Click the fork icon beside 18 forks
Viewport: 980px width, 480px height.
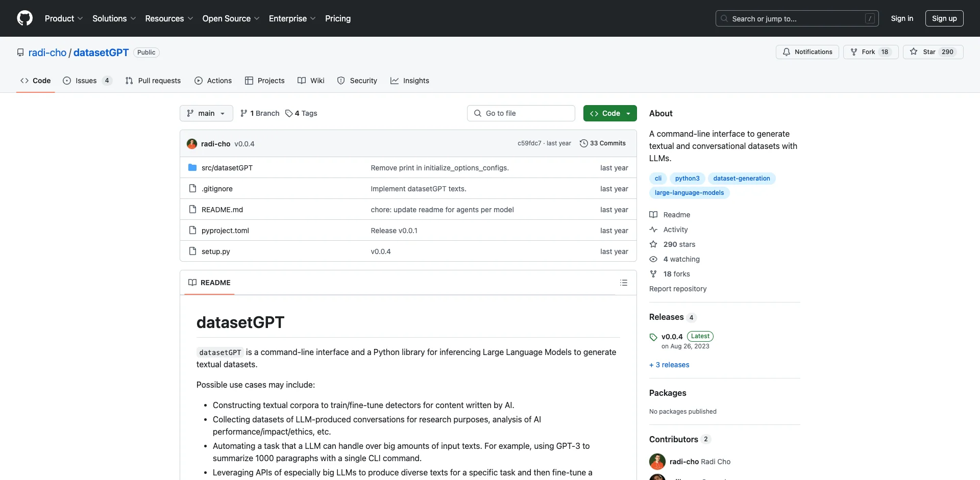pyautogui.click(x=653, y=274)
